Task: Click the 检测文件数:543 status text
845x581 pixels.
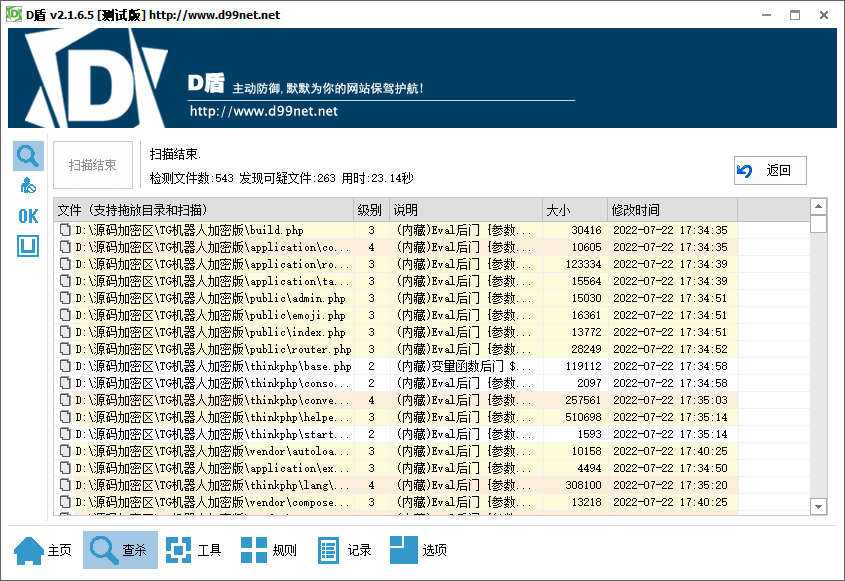Action: 191,178
